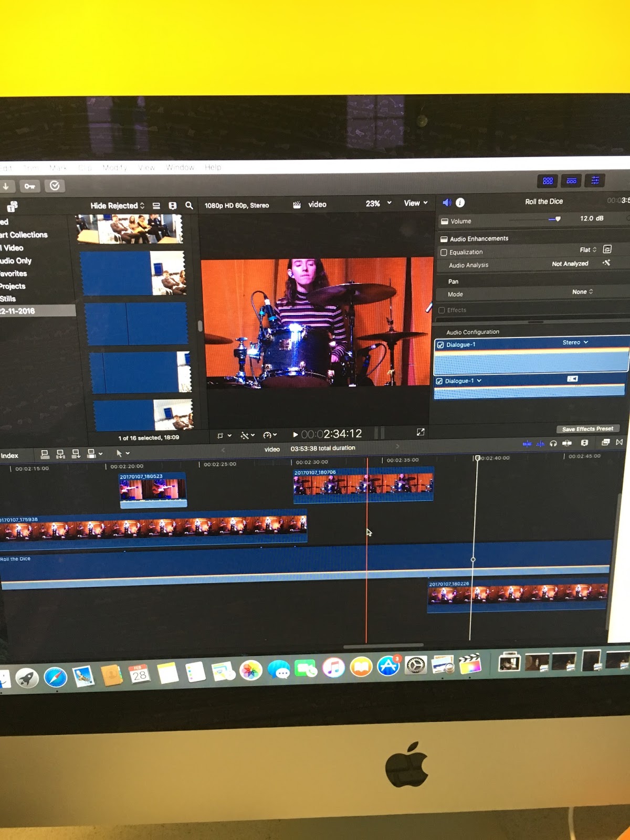Open the Flat equalization preset dropdown
Image resolution: width=630 pixels, height=840 pixels.
(588, 250)
